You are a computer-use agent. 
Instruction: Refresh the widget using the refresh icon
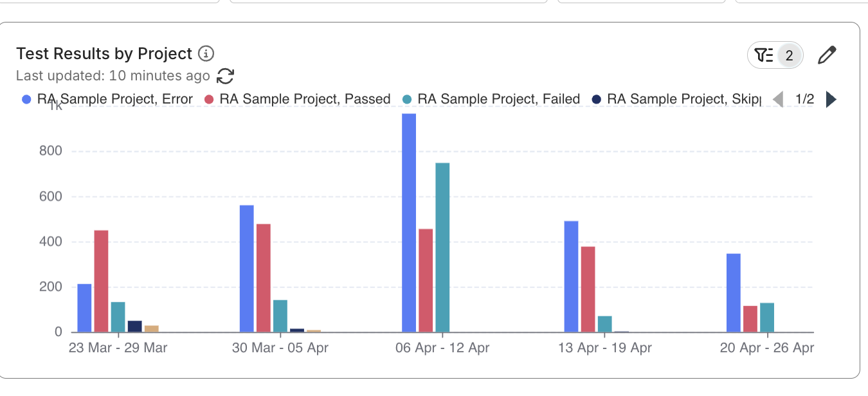click(225, 75)
